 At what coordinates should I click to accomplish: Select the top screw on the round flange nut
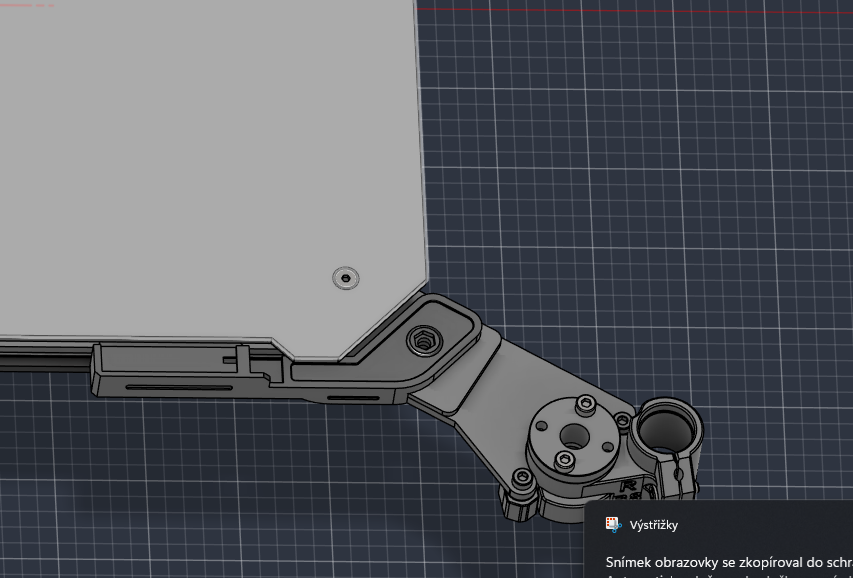[x=585, y=403]
